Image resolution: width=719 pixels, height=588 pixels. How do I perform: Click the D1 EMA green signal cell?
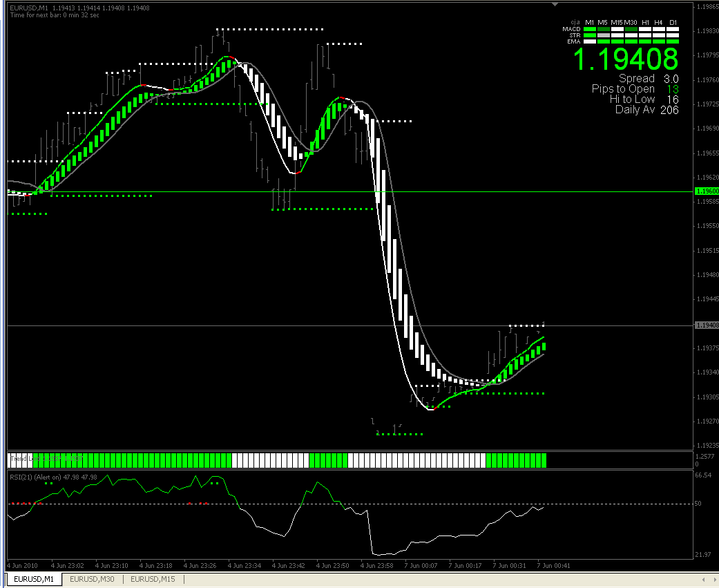tap(673, 41)
